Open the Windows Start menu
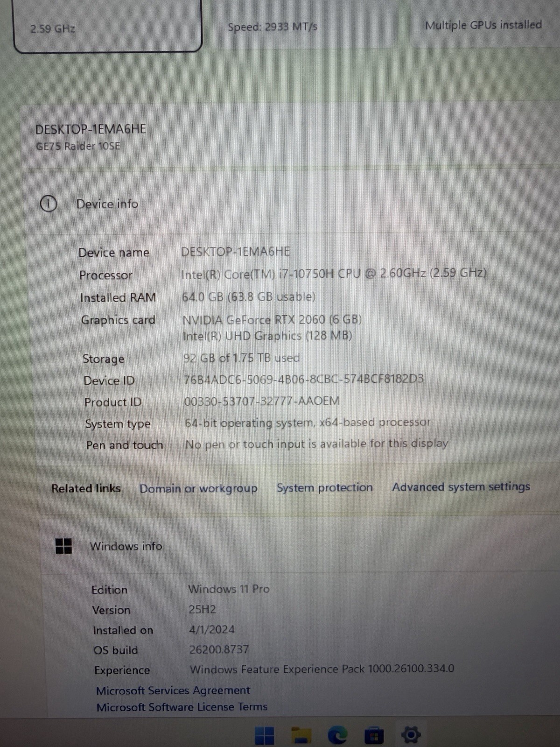Viewport: 560px width, 747px height. [x=265, y=736]
